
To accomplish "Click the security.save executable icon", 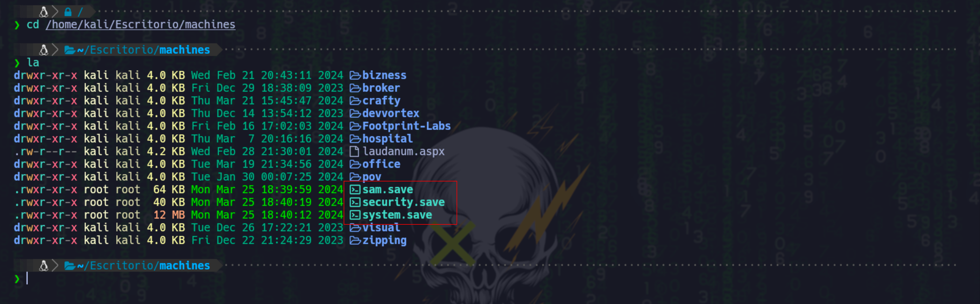I will pyautogui.click(x=355, y=202).
